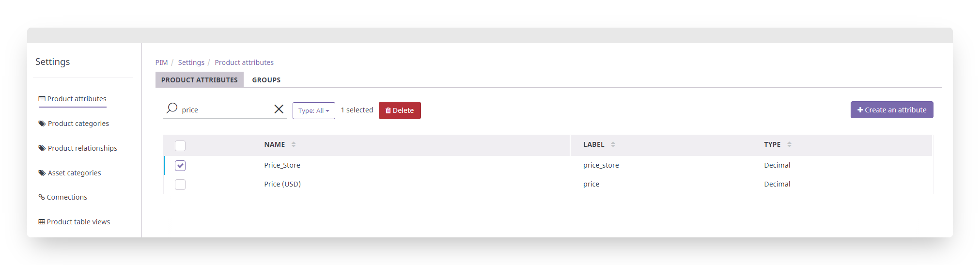Click Create an attribute button
Image resolution: width=980 pixels, height=265 pixels.
point(892,110)
